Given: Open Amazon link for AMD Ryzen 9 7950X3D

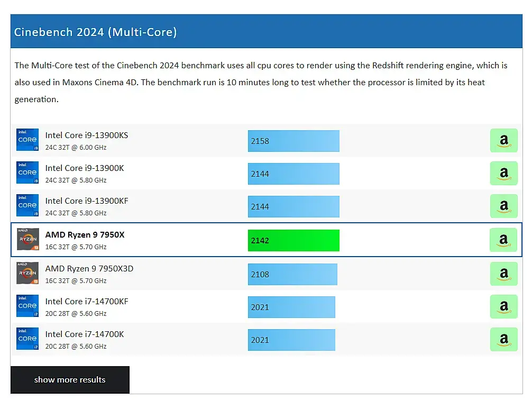Looking at the screenshot, I should [x=503, y=274].
